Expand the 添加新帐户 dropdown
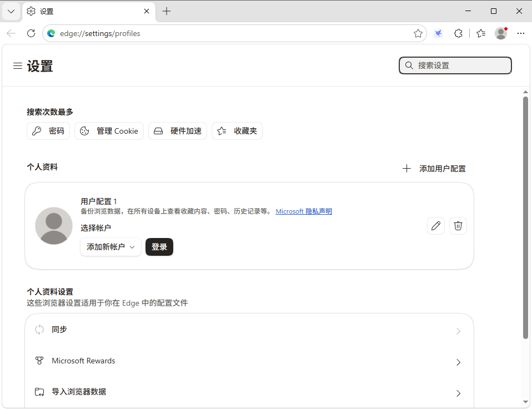 point(111,247)
